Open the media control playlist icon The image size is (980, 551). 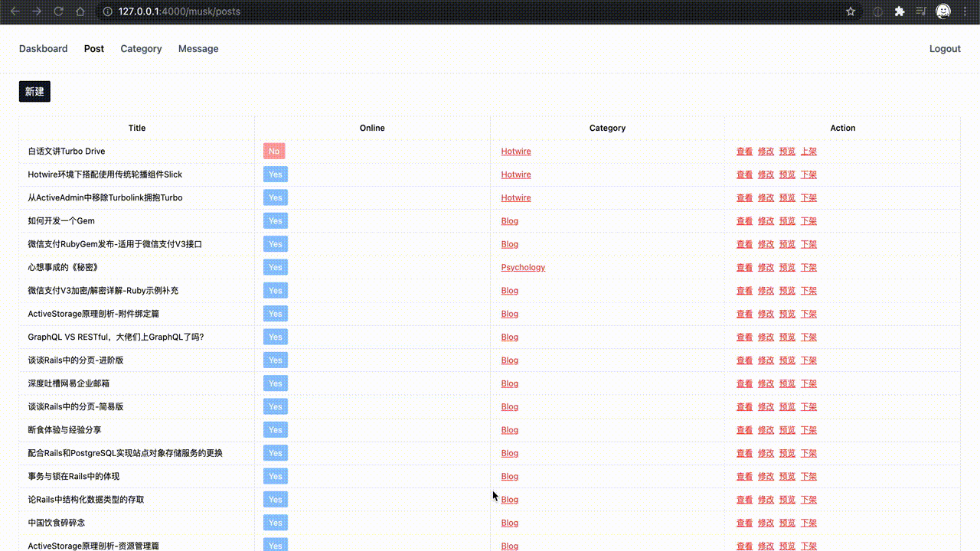pyautogui.click(x=921, y=11)
